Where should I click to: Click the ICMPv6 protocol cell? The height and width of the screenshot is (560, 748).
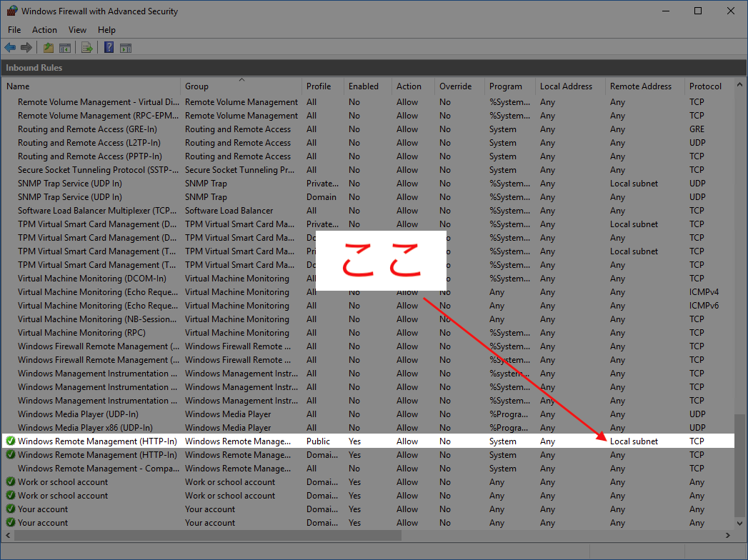point(704,306)
